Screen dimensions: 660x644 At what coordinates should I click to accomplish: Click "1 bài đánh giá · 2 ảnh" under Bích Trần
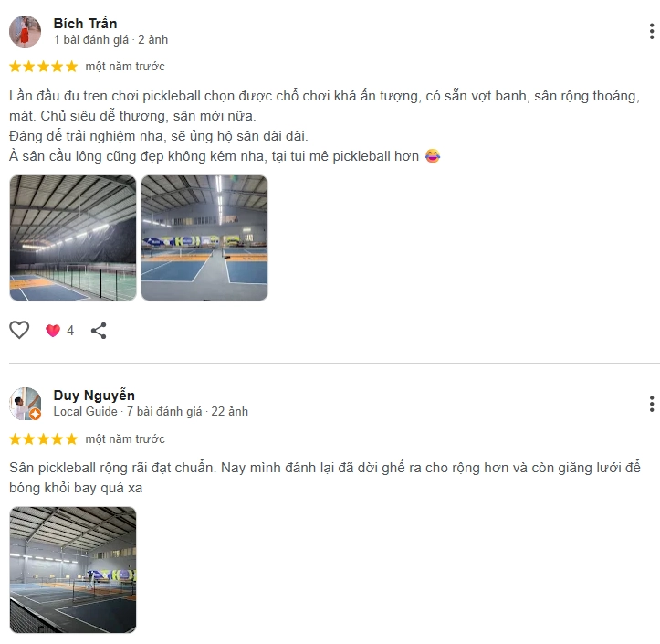[x=110, y=40]
